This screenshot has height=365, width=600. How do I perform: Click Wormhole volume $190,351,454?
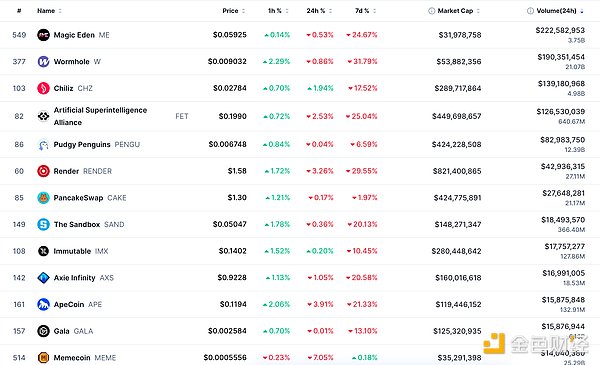561,57
